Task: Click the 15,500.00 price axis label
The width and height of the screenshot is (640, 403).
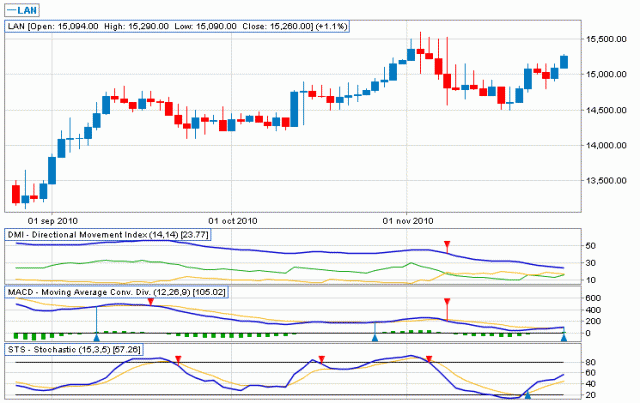Action: (606, 39)
